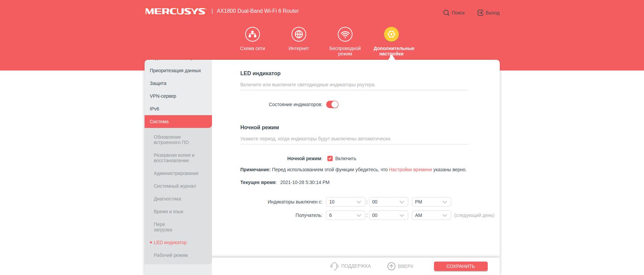Open the AM end period dropdown

(431, 215)
